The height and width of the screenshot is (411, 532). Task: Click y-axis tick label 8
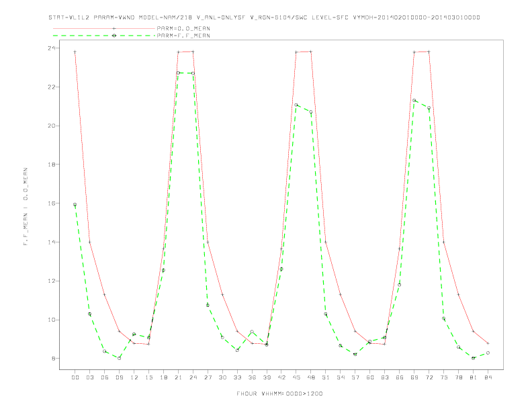pos(54,359)
